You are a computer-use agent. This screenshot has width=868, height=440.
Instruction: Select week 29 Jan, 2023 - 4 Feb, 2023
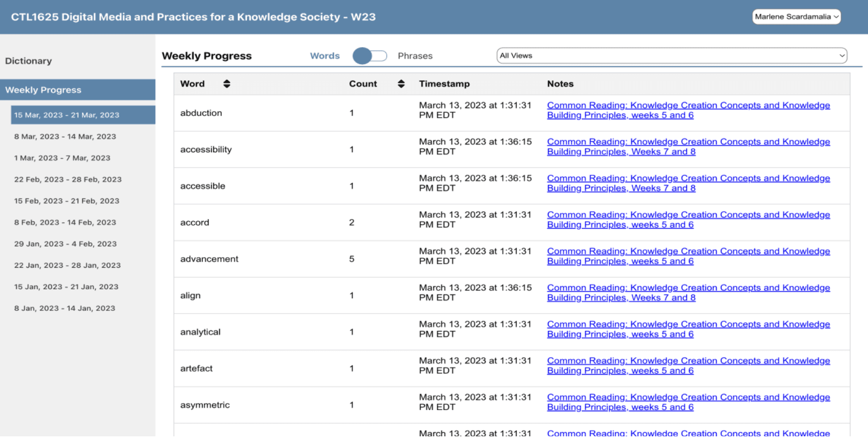65,244
